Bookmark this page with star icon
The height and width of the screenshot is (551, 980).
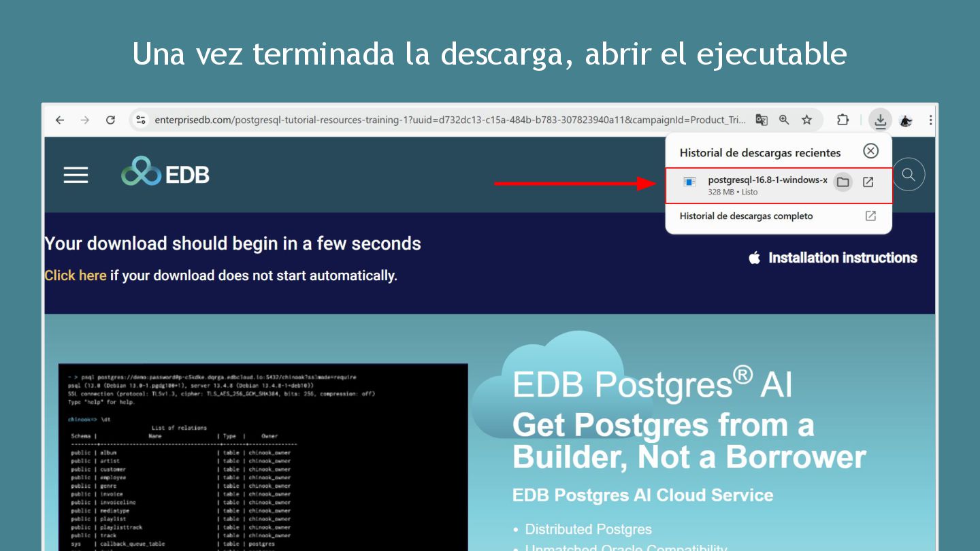point(806,120)
